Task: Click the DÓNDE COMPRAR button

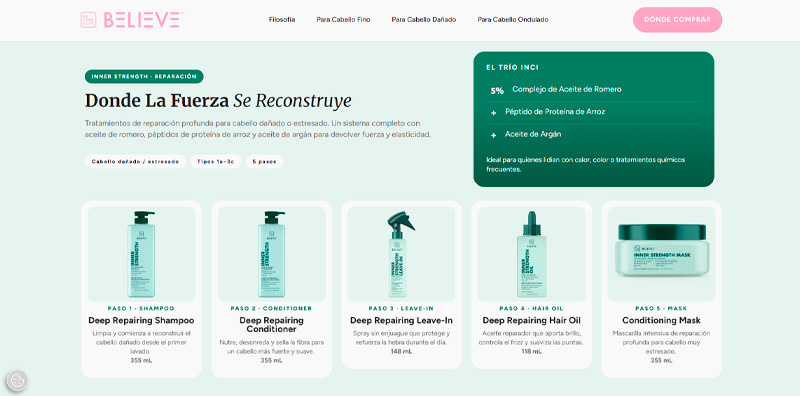Action: point(678,20)
